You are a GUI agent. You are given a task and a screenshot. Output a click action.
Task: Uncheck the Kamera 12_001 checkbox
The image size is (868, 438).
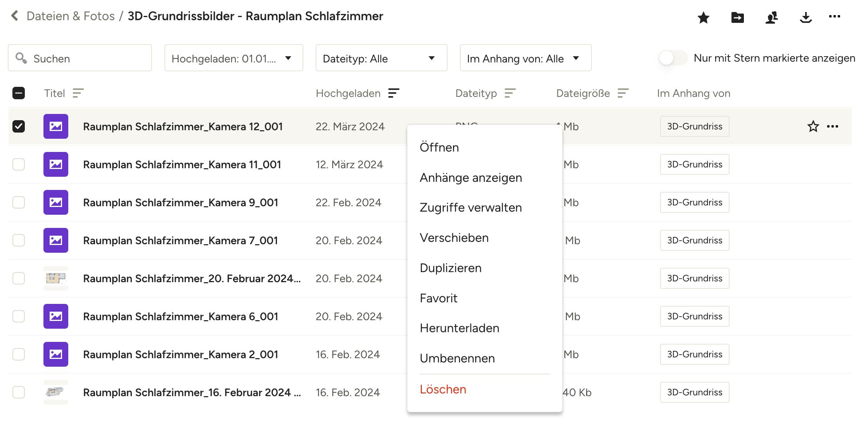click(x=19, y=126)
